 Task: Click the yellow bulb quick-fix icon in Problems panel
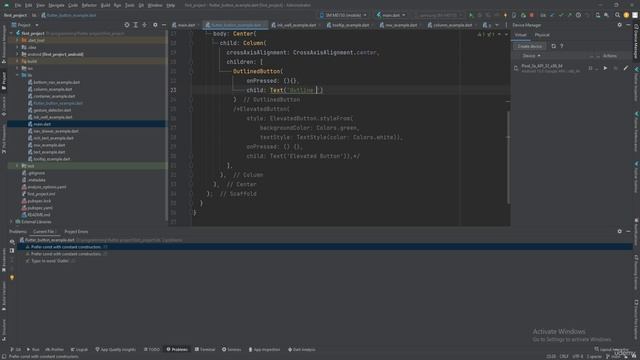tap(12, 278)
